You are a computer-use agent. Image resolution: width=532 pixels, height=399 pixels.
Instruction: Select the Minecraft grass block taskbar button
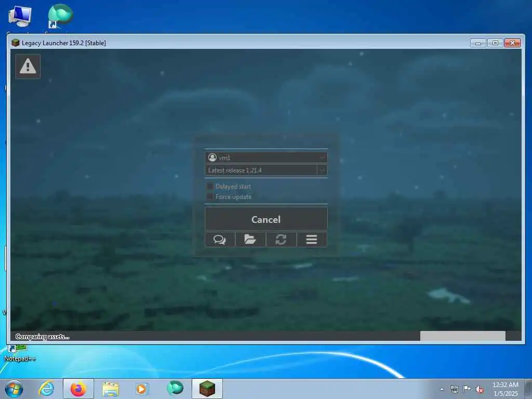click(207, 389)
